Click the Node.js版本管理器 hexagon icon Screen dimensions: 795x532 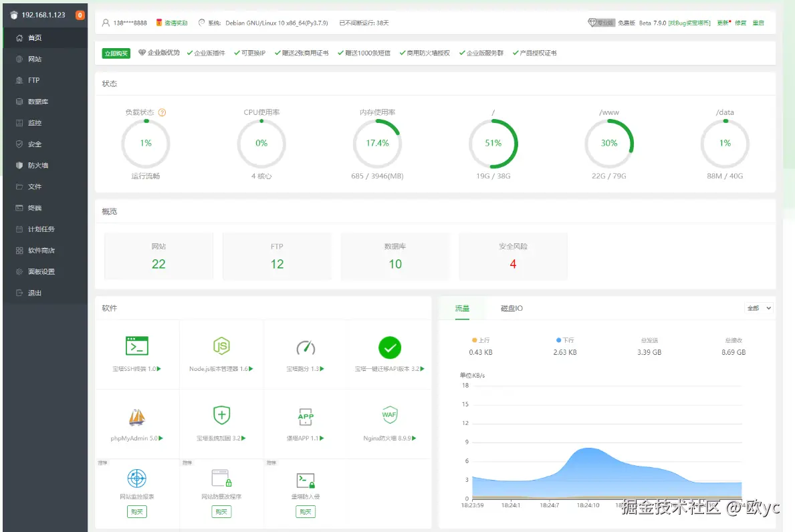point(221,347)
